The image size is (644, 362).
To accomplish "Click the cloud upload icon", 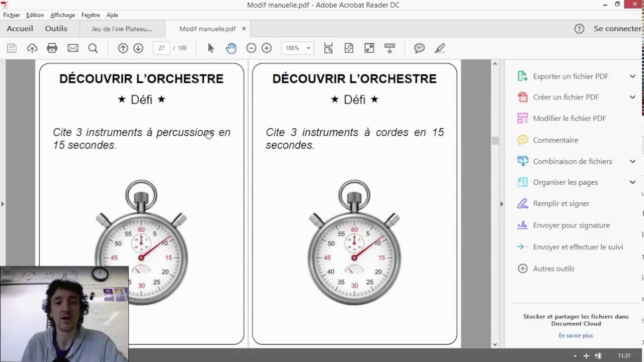I will pyautogui.click(x=32, y=48).
